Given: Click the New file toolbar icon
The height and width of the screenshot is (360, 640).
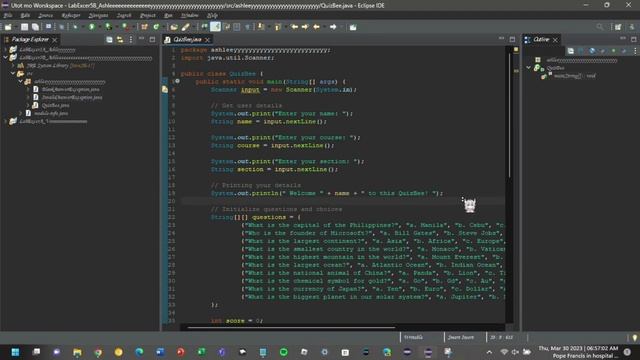Looking at the screenshot, I should pos(8,27).
